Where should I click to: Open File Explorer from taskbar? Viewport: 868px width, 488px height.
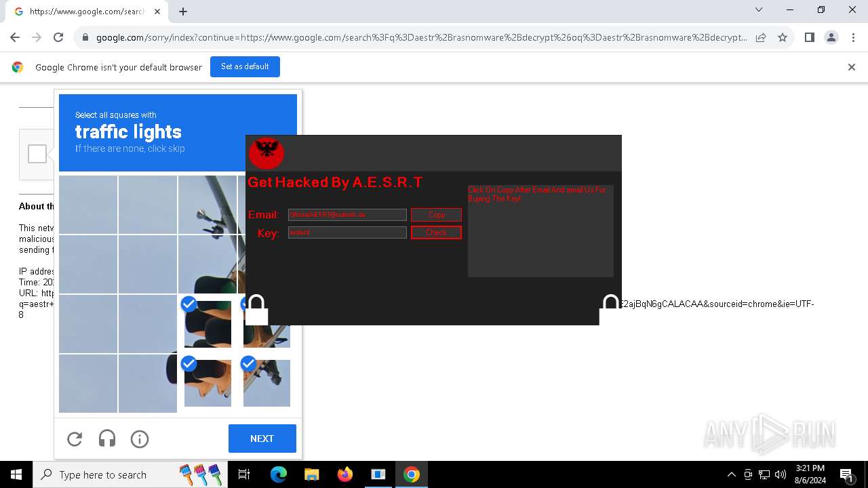coord(311,474)
